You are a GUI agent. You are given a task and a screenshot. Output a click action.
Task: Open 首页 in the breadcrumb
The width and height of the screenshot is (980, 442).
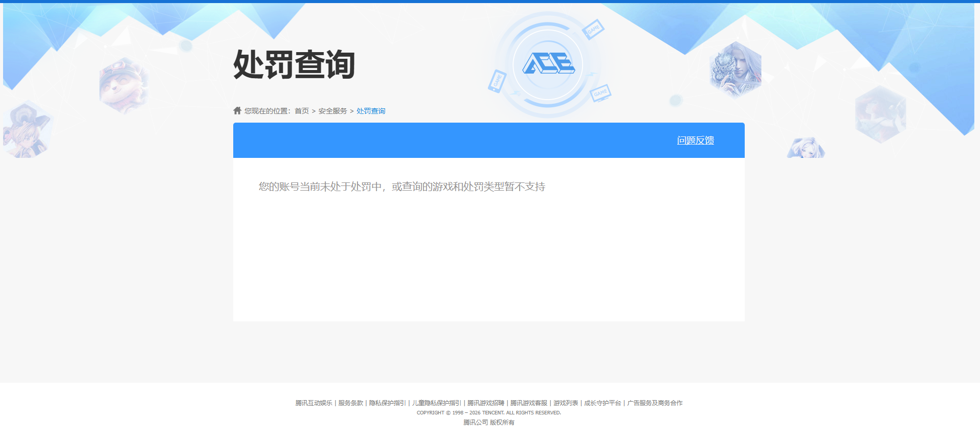[302, 111]
